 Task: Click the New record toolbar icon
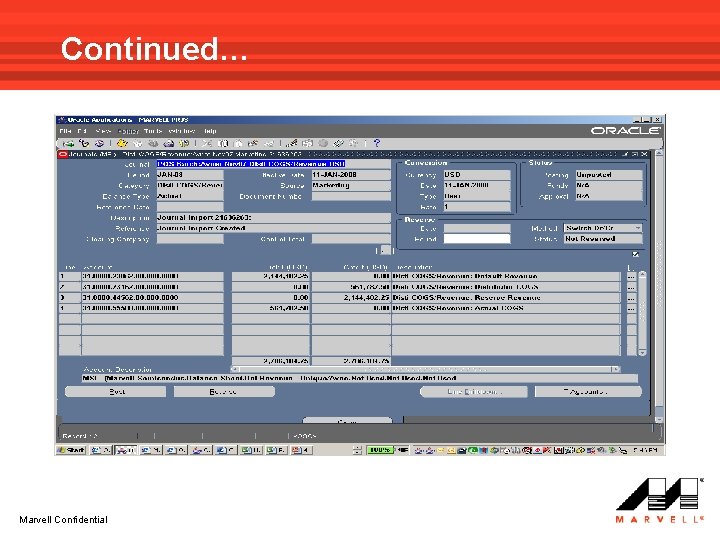point(68,144)
